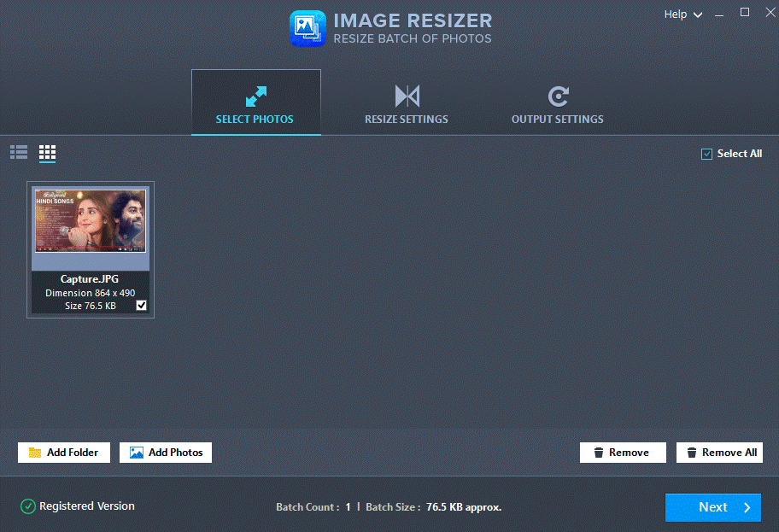Image resolution: width=779 pixels, height=532 pixels.
Task: Switch to the Resize Settings tab
Action: coord(405,103)
